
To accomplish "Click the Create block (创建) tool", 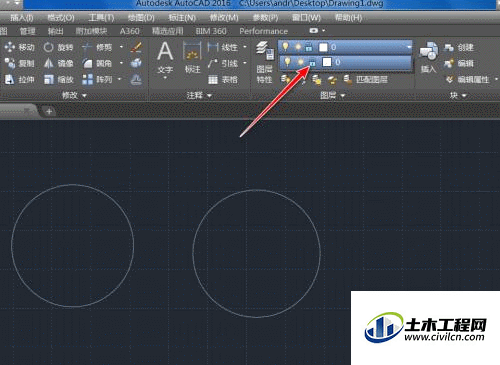I will [459, 47].
